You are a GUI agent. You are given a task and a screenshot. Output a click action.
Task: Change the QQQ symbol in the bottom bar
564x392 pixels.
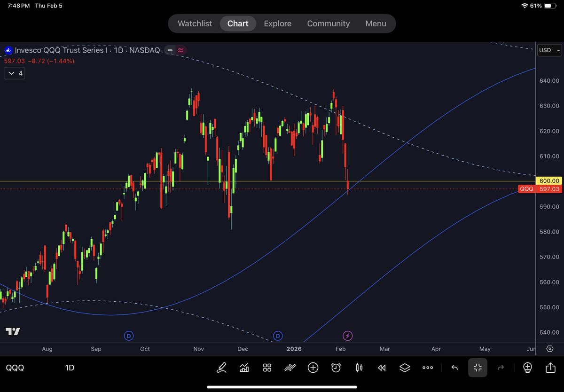[x=14, y=368]
